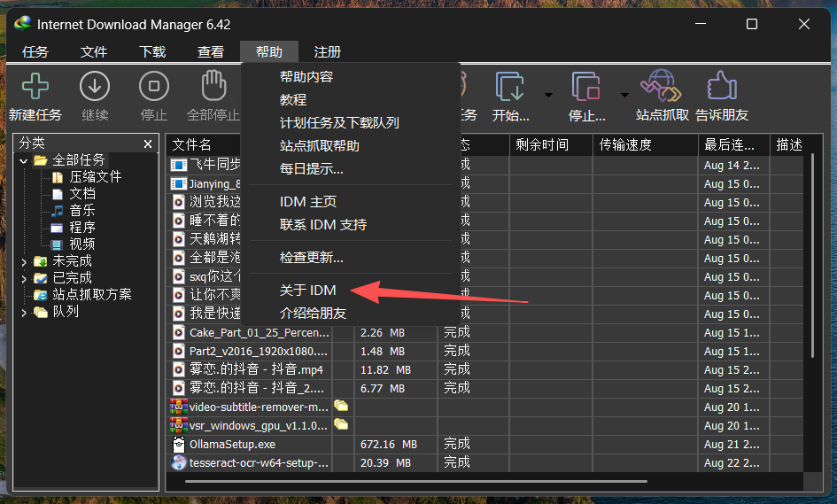Image resolution: width=837 pixels, height=504 pixels.
Task: Select the 霧恋.的抖音 - 抖音.mp4 row
Action: (x=484, y=369)
